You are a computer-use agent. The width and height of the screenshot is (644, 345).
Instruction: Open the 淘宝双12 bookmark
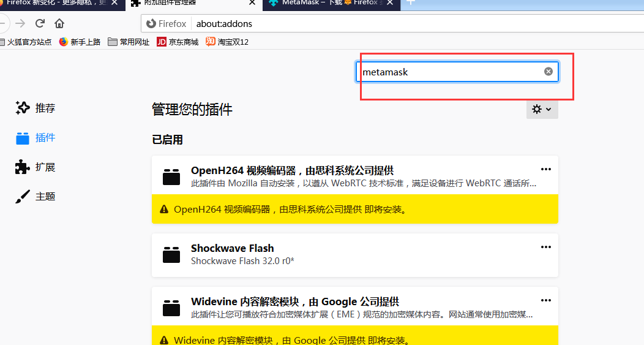pyautogui.click(x=227, y=42)
